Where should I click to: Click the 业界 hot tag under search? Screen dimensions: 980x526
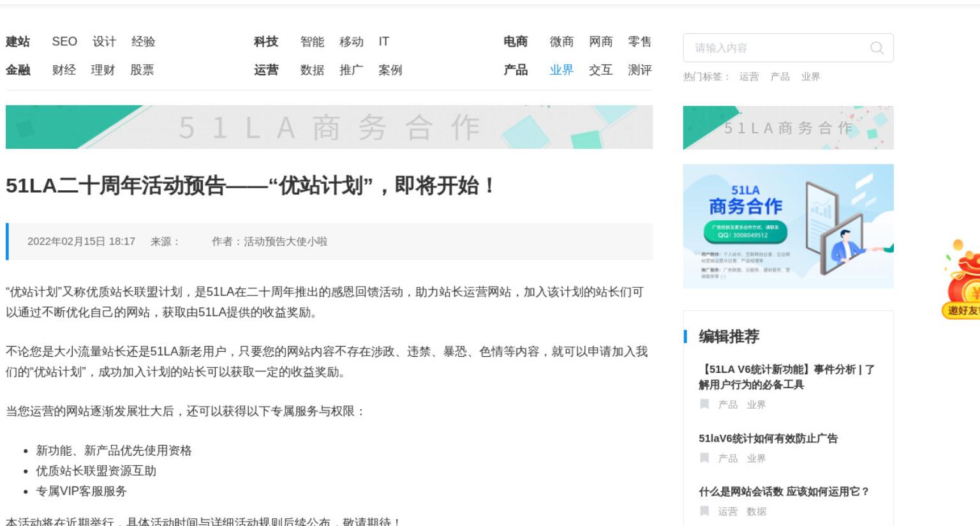coord(811,77)
